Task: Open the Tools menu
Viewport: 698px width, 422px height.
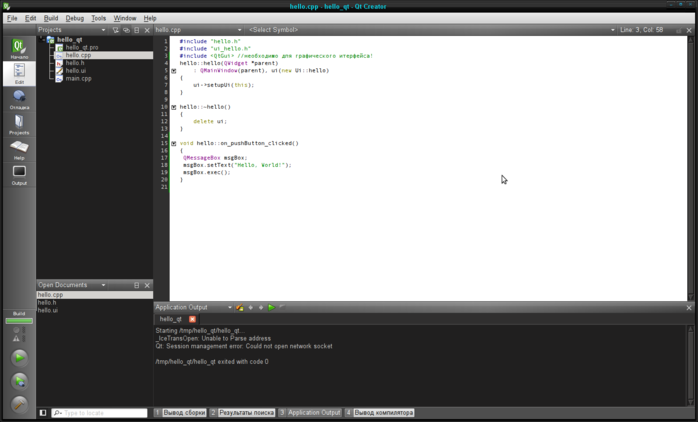Action: [98, 18]
